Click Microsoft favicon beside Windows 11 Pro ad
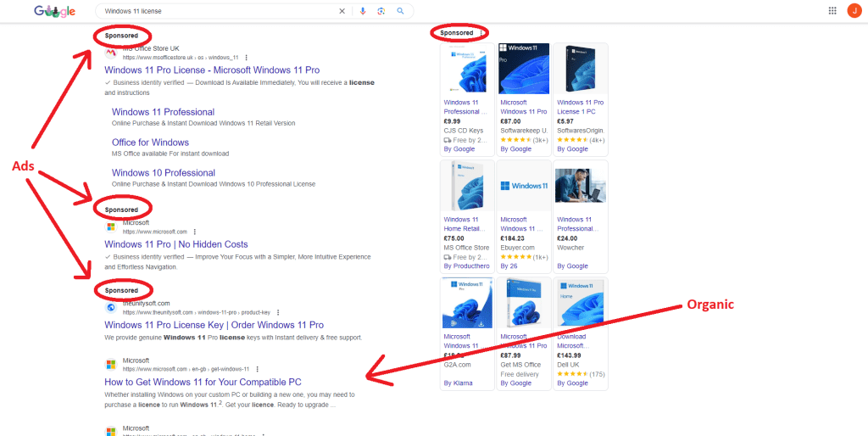 (111, 227)
